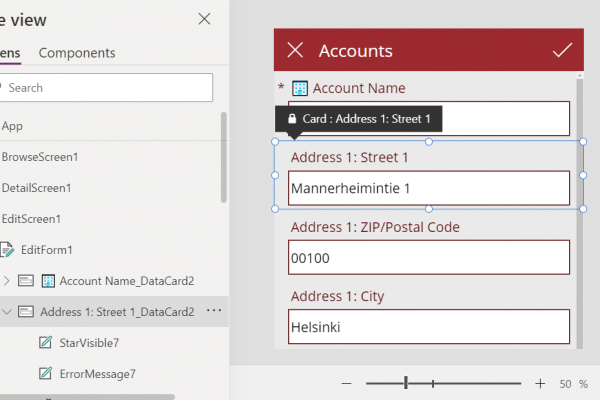Select ErrorMessage7 in the tree
The image size is (600, 400).
click(x=98, y=374)
